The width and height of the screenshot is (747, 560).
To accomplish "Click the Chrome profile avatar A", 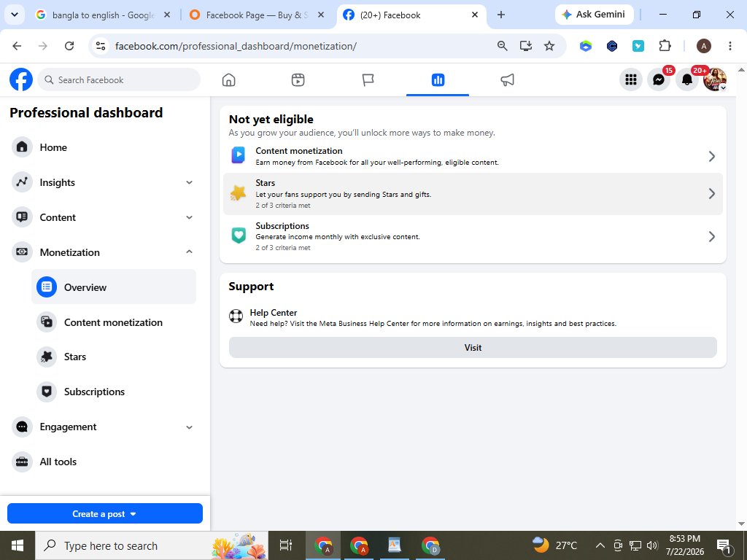I will tap(704, 46).
